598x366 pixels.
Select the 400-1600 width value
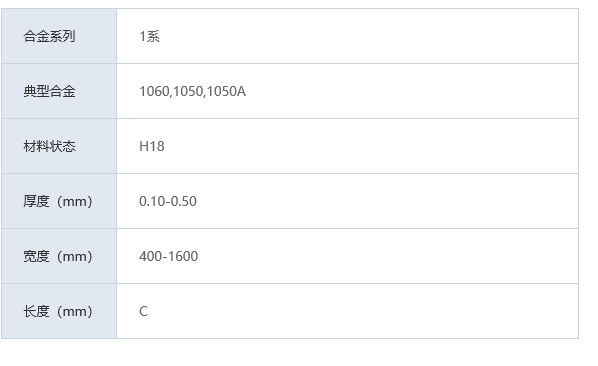pyautogui.click(x=169, y=256)
